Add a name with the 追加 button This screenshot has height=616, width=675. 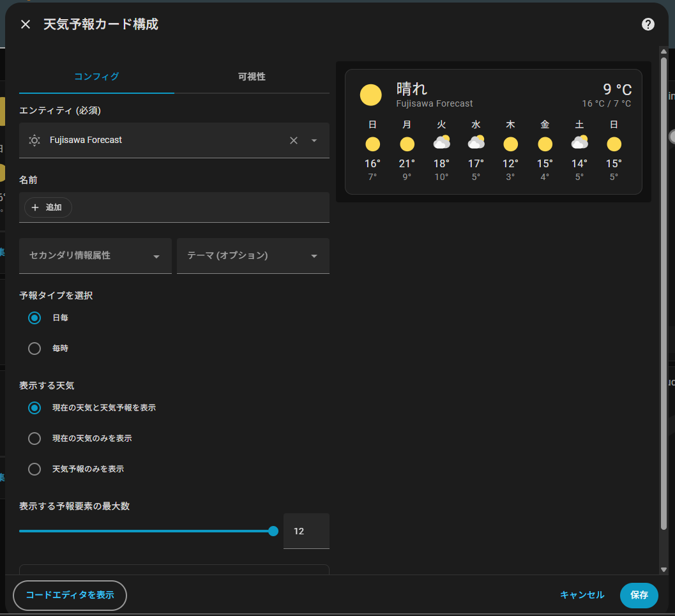48,207
